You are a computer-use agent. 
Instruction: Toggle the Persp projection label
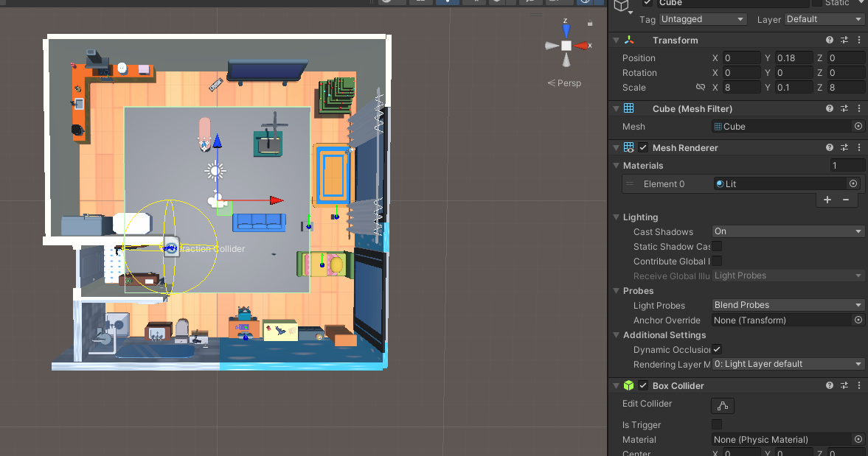pos(564,83)
